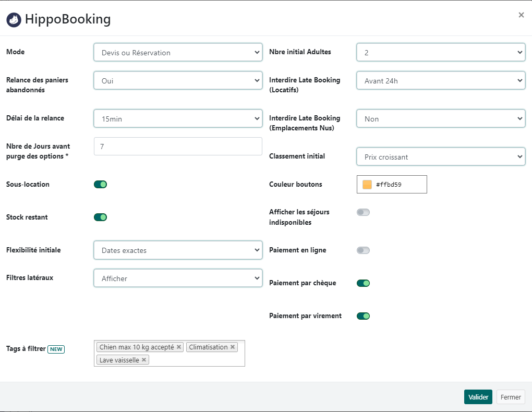This screenshot has height=412, width=532.
Task: Remove the 'Chien max 10 kg accepté' tag
Action: click(x=179, y=347)
